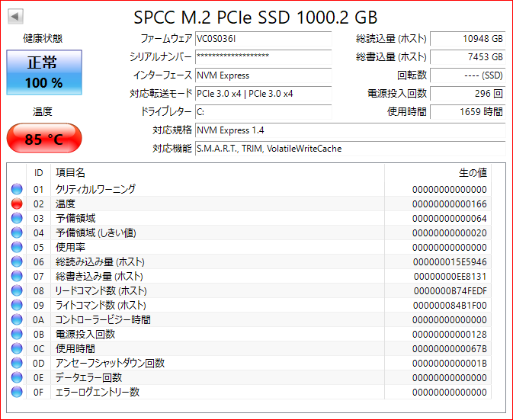Click the 対応機能 features field
Viewport: 513px width, 420px height.
[349, 149]
